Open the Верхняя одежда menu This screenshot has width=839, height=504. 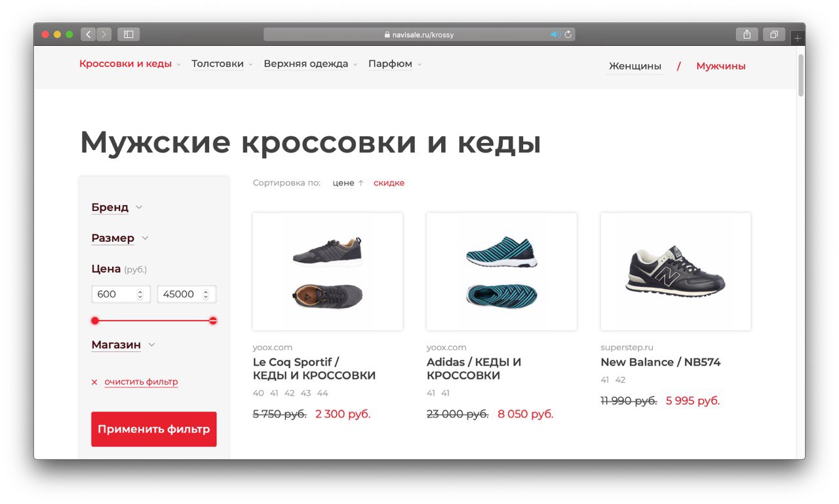pos(311,64)
